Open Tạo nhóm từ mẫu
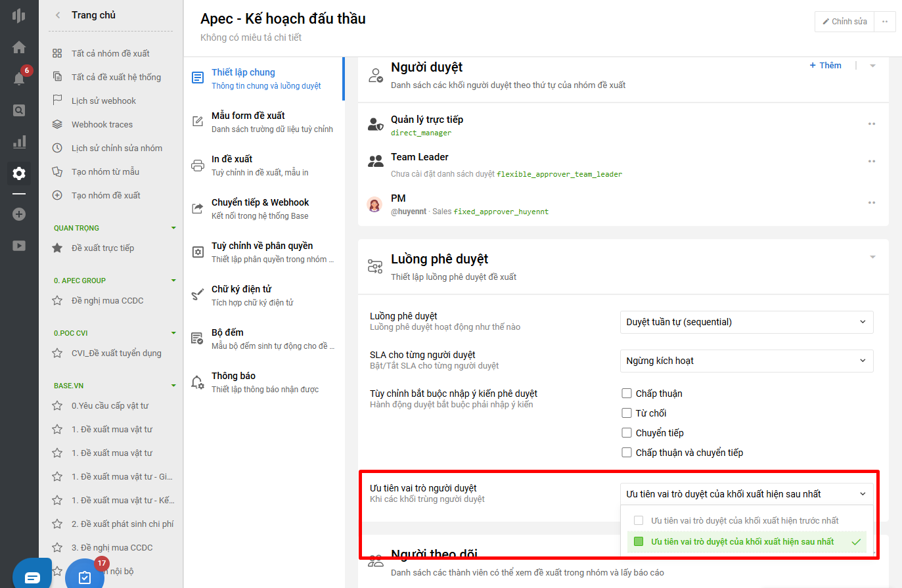The width and height of the screenshot is (902, 588). (105, 171)
